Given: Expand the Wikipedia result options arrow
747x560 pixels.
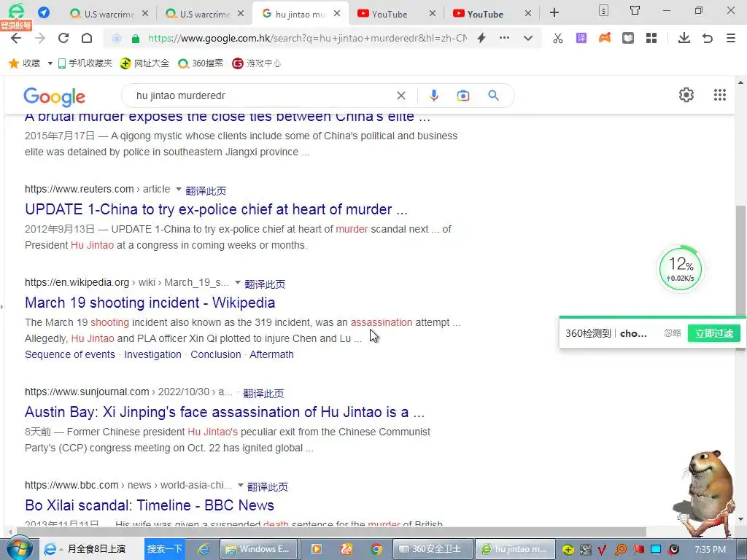Looking at the screenshot, I should 238,282.
